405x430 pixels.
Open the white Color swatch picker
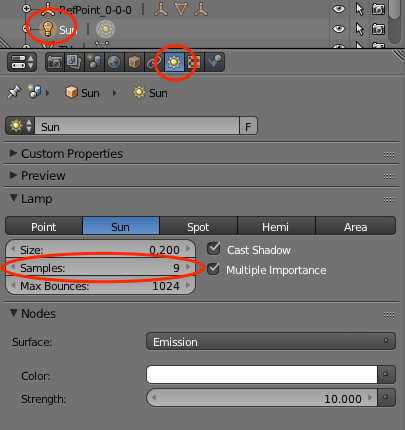click(262, 375)
